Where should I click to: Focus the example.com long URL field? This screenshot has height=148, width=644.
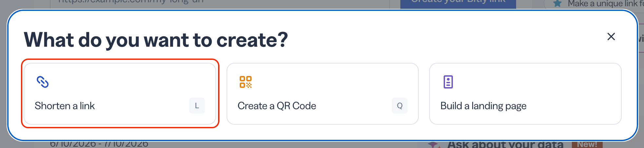point(220,3)
